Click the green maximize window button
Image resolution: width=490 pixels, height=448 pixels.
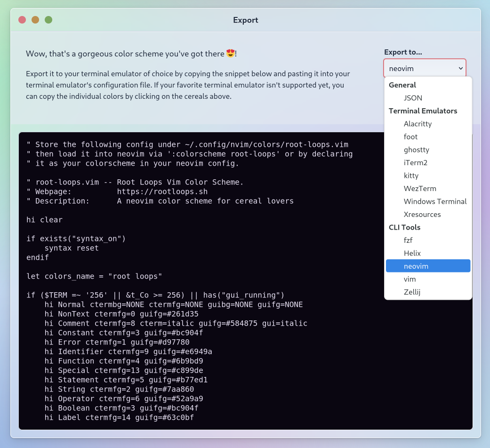coord(48,20)
